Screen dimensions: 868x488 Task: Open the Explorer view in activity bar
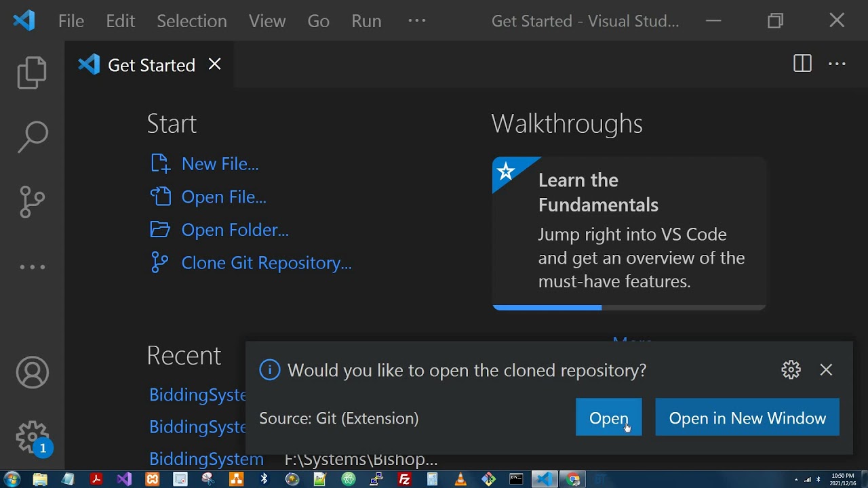(x=32, y=73)
